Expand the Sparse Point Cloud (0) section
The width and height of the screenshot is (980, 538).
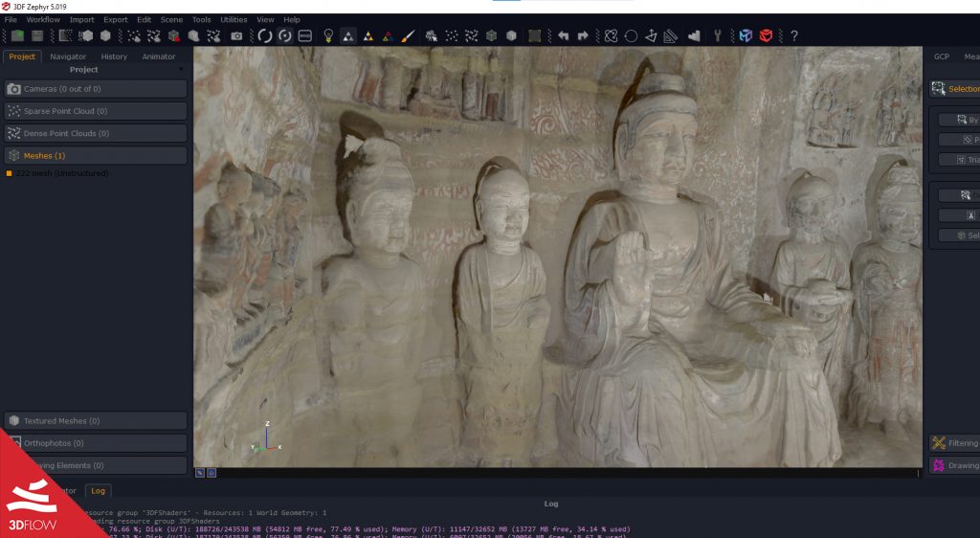96,111
